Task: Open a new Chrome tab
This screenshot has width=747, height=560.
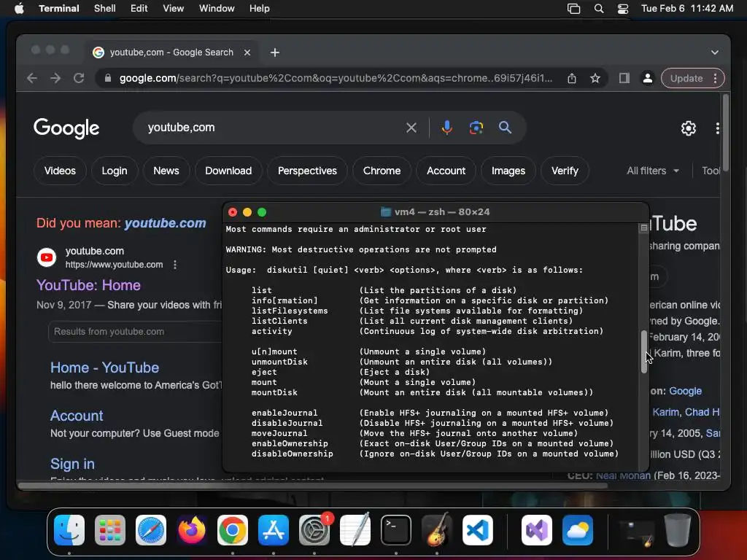Action: (x=275, y=52)
